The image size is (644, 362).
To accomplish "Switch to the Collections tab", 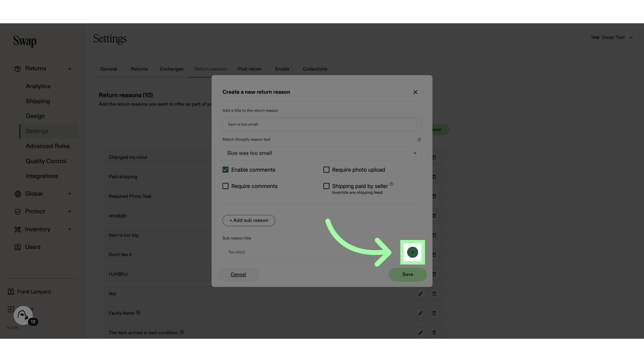I will coord(315,69).
